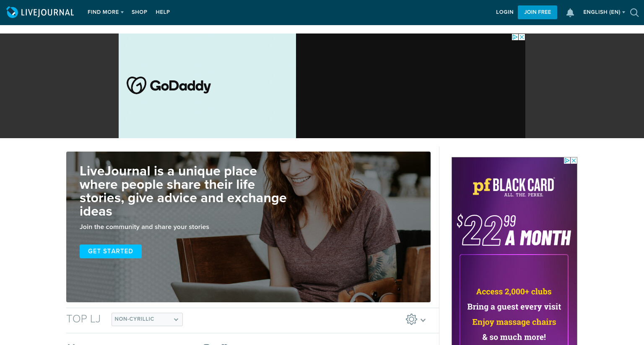
Task: Click the settings gear icon near TOP LJ
Action: point(411,319)
